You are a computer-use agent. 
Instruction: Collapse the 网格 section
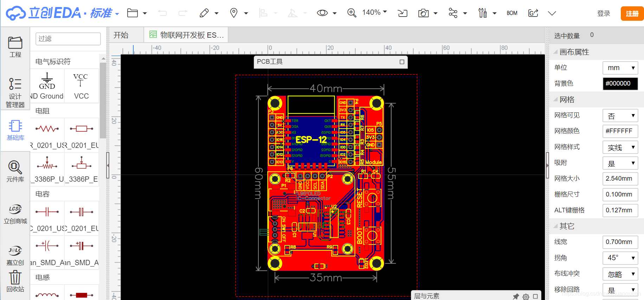coord(556,100)
